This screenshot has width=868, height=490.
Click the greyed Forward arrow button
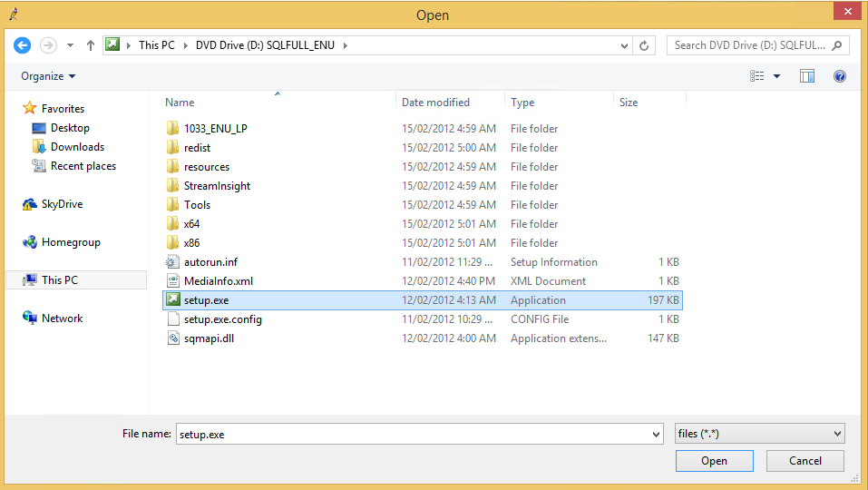(x=48, y=45)
